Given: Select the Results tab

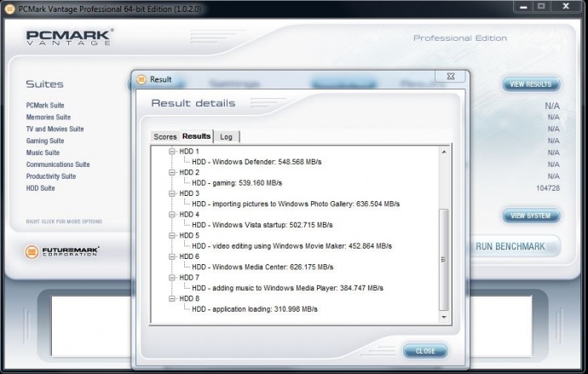Looking at the screenshot, I should click(197, 136).
